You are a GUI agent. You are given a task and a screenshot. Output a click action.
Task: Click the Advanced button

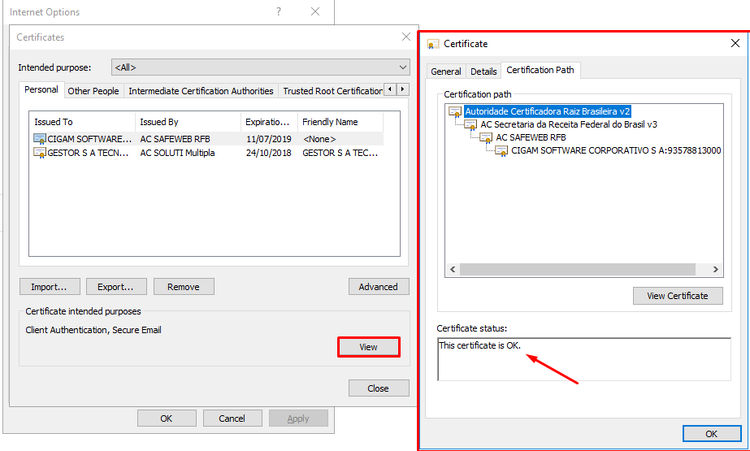click(378, 287)
